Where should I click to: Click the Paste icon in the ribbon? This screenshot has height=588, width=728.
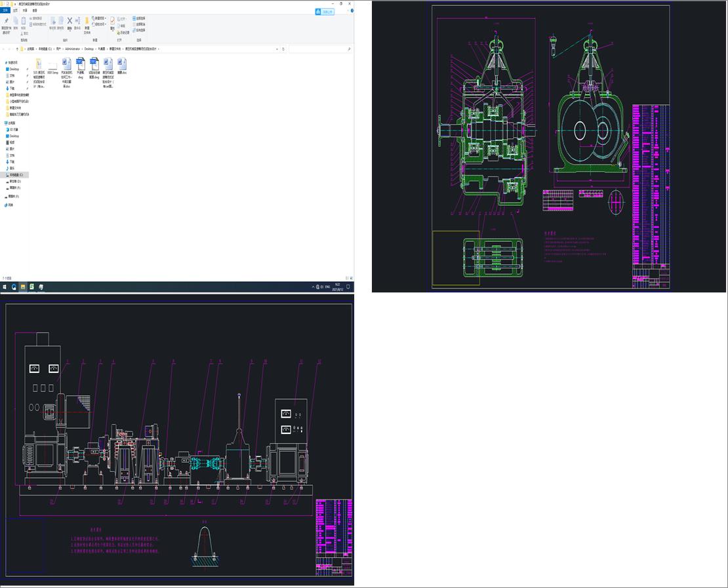tap(23, 20)
